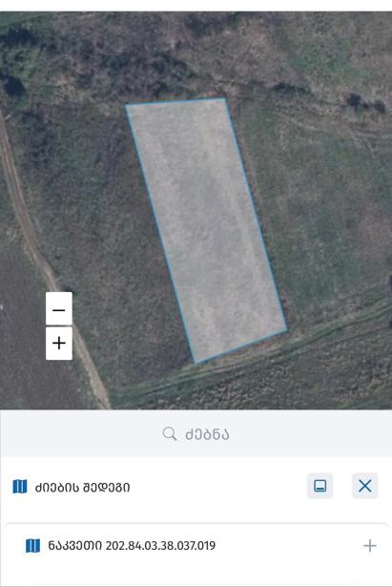Screen dimensions: 392x587
Task: Zoom in the map with plus button
Action: (x=59, y=344)
